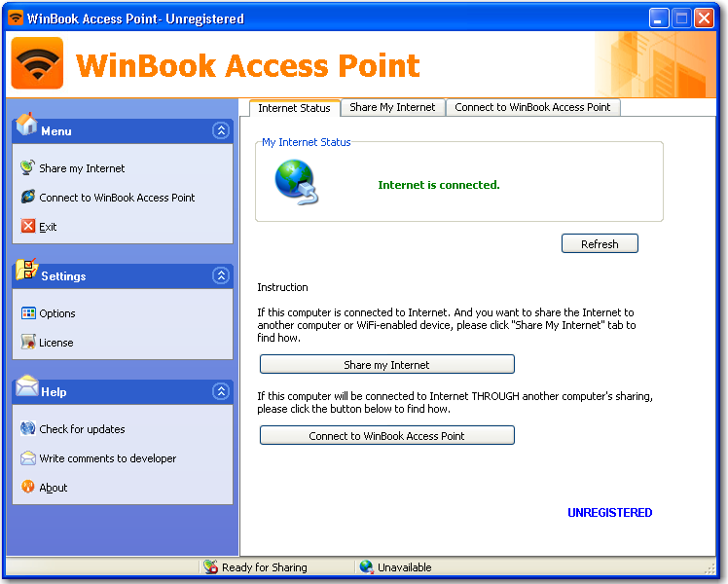This screenshot has height=584, width=728.
Task: Click the orange About icon
Action: (x=28, y=487)
